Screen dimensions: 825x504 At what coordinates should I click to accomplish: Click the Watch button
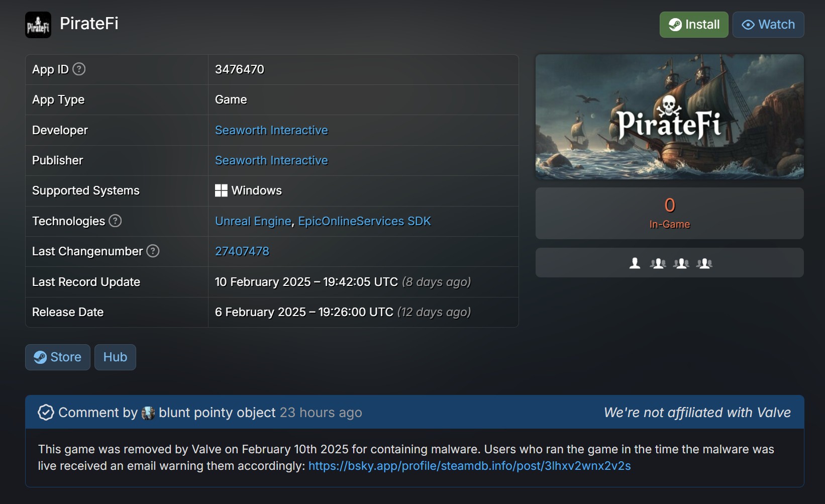pyautogui.click(x=768, y=24)
